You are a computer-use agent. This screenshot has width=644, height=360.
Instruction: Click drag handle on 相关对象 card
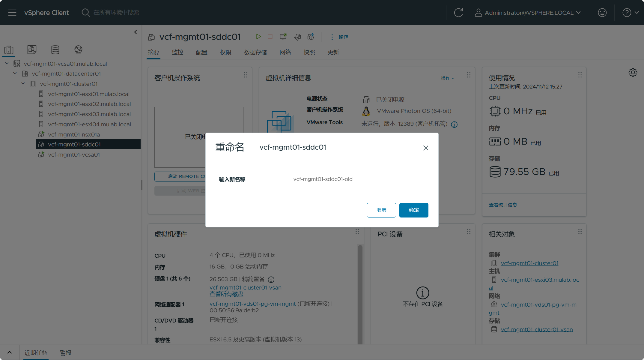pyautogui.click(x=580, y=232)
